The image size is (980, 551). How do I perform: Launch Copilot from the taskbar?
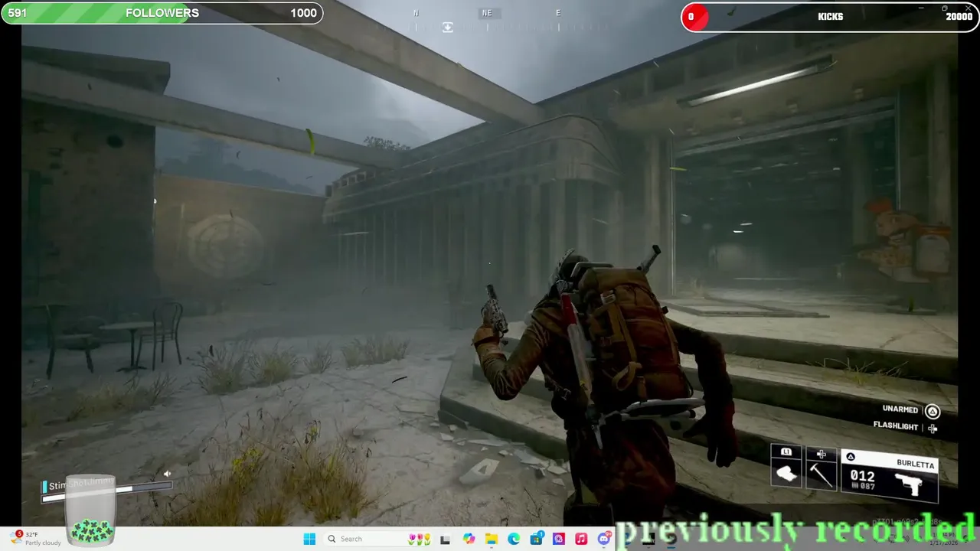click(x=469, y=539)
